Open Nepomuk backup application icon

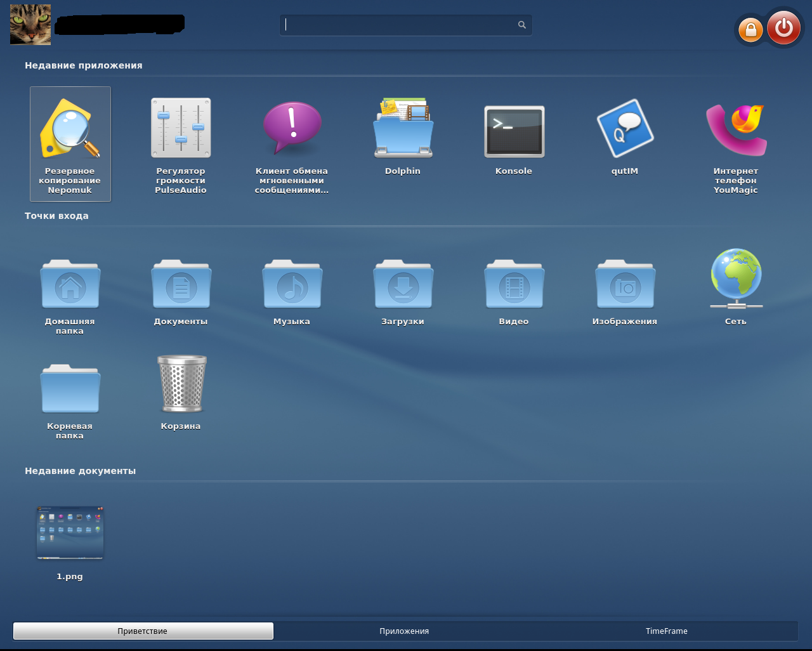[70, 129]
